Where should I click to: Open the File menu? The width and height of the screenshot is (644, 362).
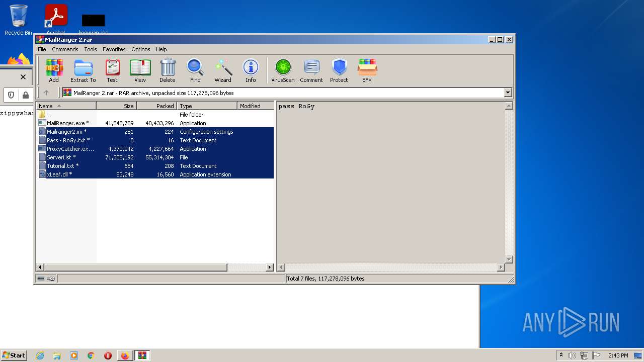42,49
